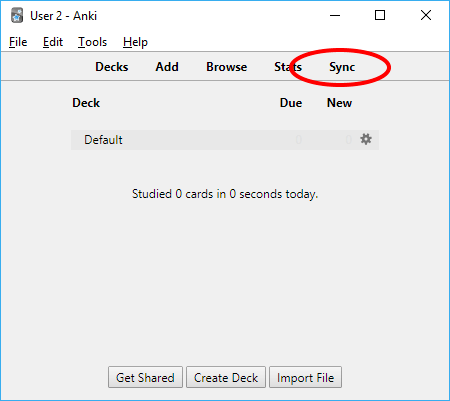This screenshot has height=401, width=450.
Task: Select the Default deck
Action: coord(103,140)
